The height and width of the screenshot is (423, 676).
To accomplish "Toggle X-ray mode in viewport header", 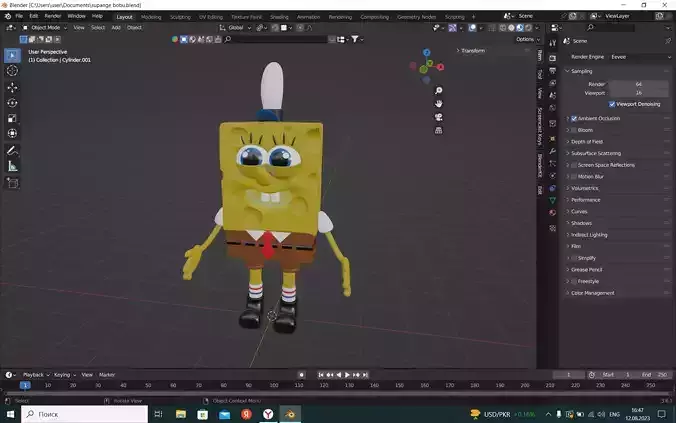I will coord(492,28).
